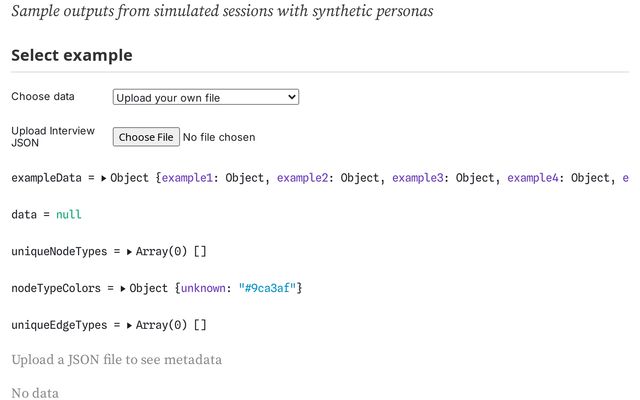The height and width of the screenshot is (400, 640).
Task: Click the Upload Interview JSON label
Action: 52,137
